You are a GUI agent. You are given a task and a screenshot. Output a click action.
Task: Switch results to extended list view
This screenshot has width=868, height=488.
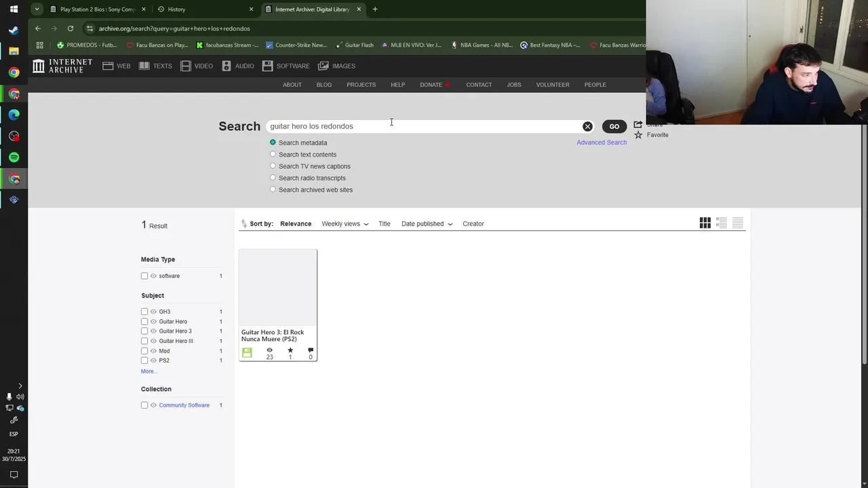pos(722,223)
